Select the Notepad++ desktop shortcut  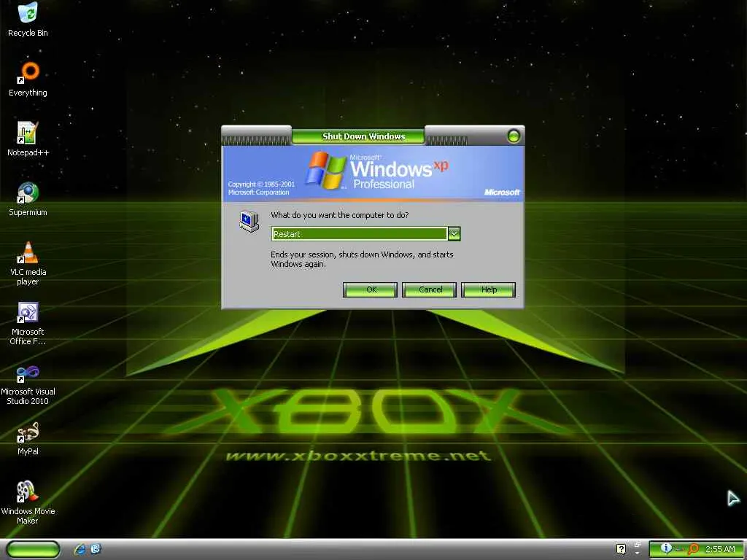tap(27, 133)
